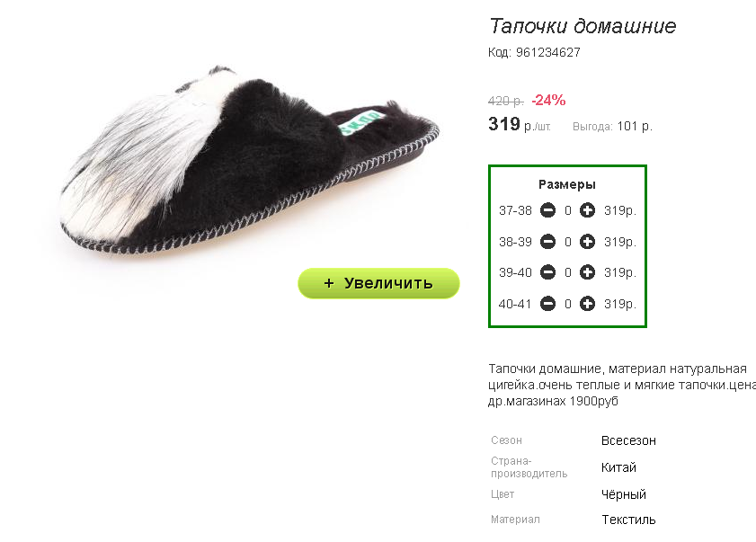This screenshot has height=542, width=756.
Task: Click quantity value for size 40-41
Action: [568, 305]
